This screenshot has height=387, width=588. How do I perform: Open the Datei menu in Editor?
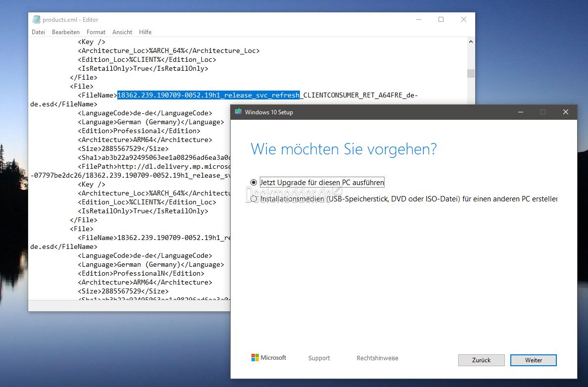tap(38, 32)
